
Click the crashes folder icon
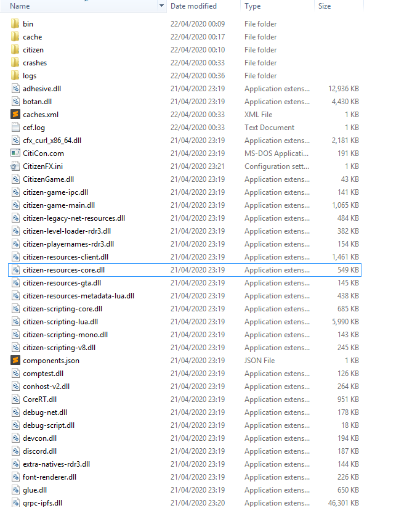coord(15,62)
